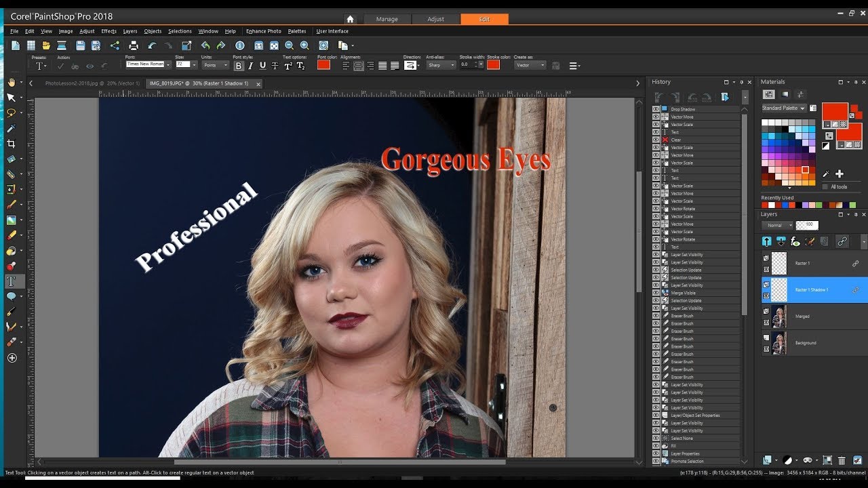The height and width of the screenshot is (488, 868).
Task: Open the Selections menu
Action: [x=180, y=31]
